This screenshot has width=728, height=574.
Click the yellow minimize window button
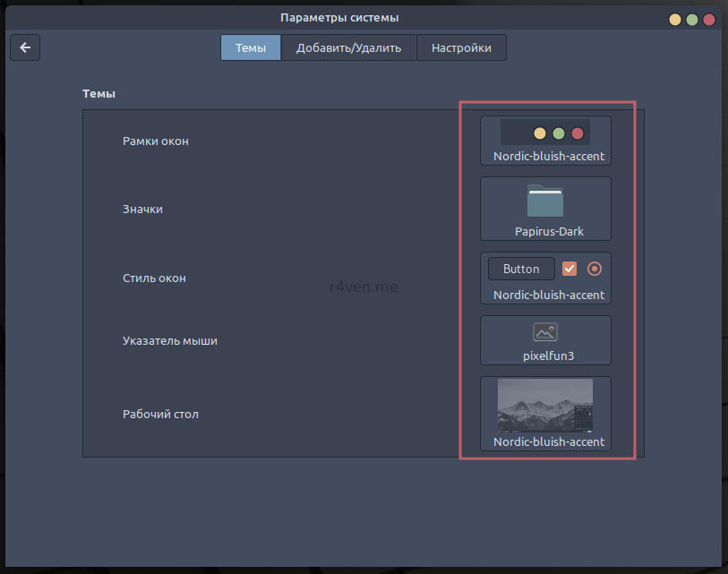pos(674,19)
